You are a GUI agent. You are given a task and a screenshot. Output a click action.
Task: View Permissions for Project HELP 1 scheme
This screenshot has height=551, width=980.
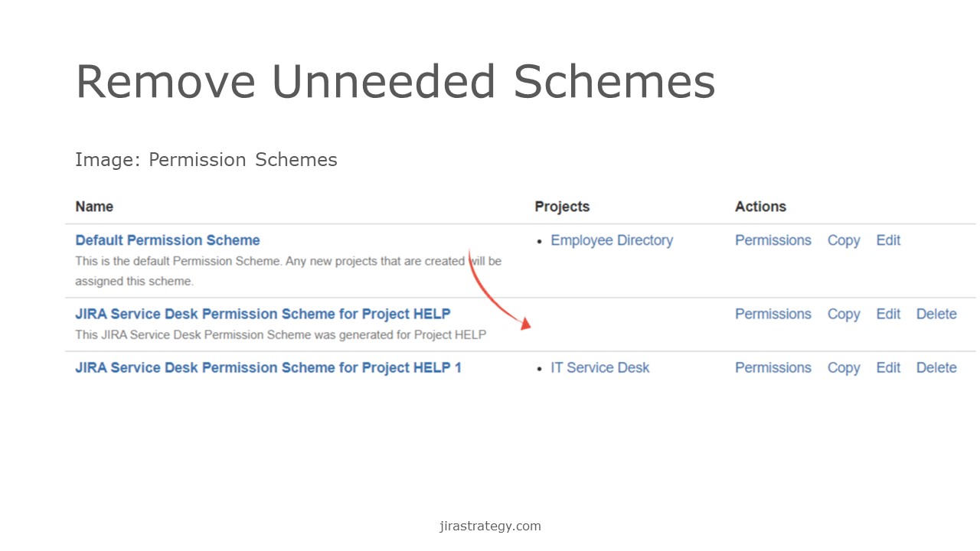point(773,367)
